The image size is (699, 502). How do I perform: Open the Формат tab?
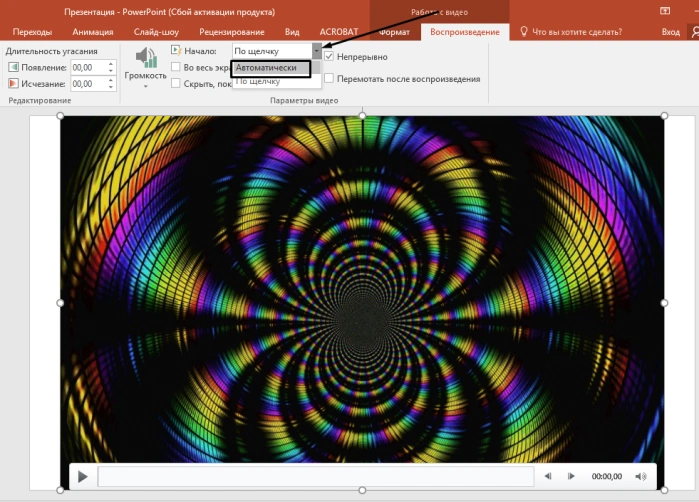tap(395, 32)
